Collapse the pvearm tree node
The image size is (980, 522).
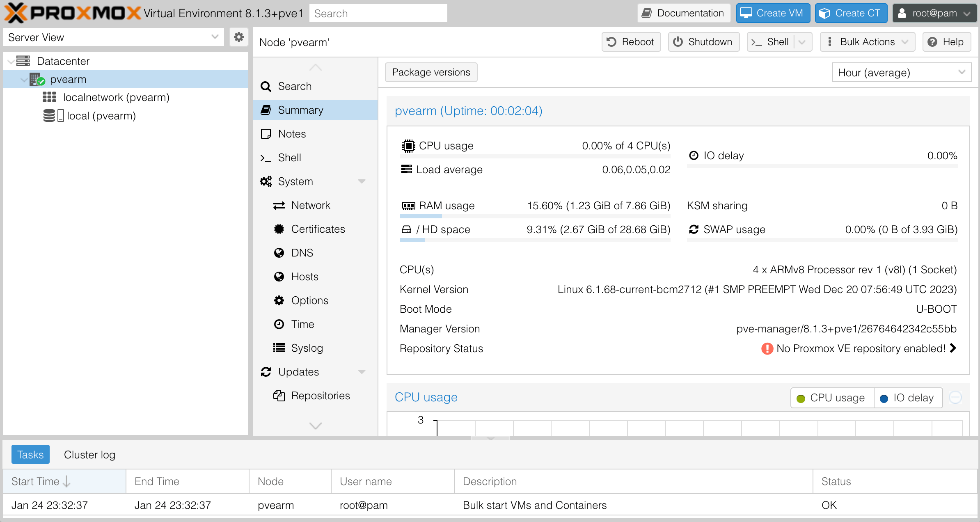(x=24, y=80)
